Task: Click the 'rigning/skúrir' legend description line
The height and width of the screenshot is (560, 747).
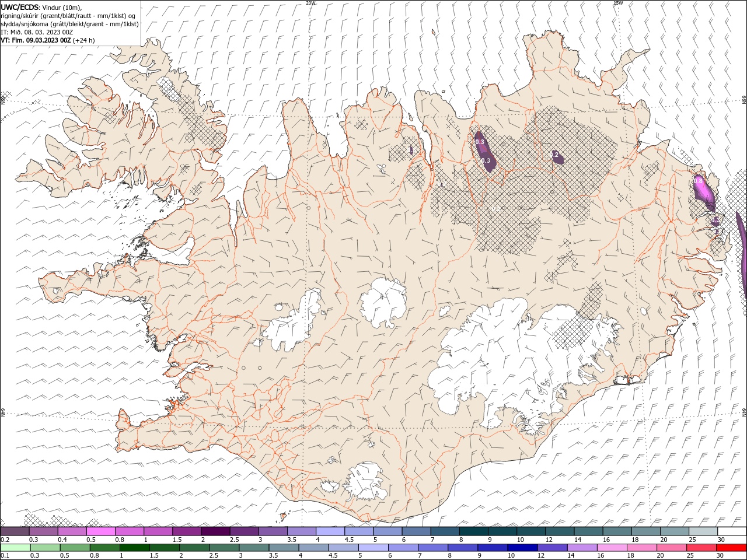Action: click(68, 15)
